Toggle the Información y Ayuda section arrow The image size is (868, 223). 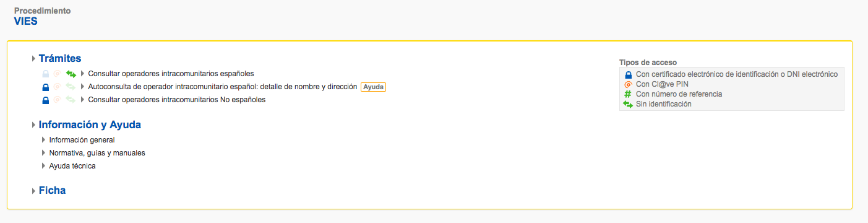pyautogui.click(x=33, y=125)
